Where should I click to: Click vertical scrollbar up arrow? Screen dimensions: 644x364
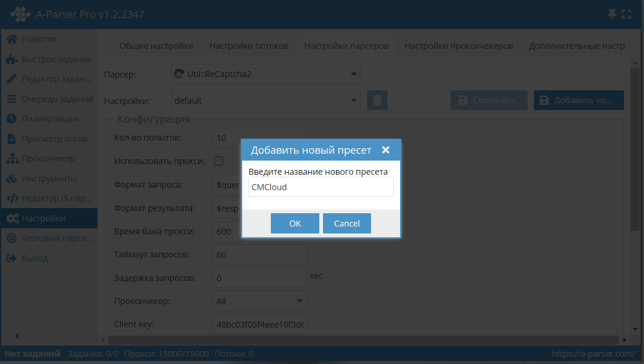pyautogui.click(x=635, y=63)
